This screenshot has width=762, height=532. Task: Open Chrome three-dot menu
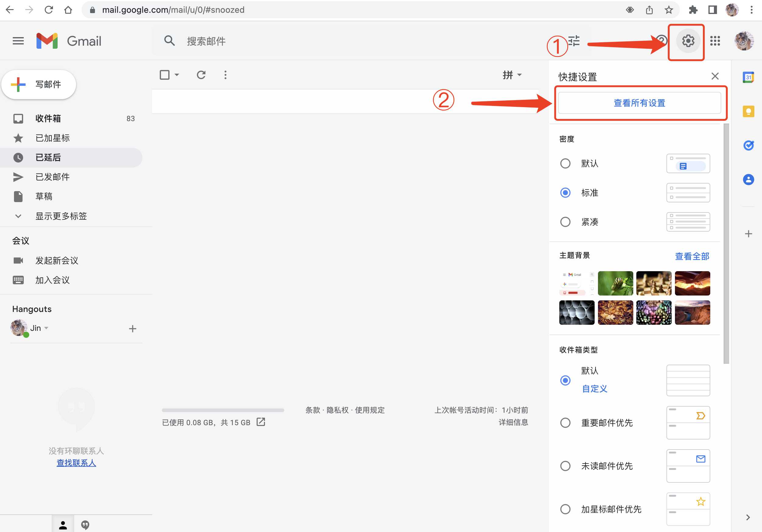click(751, 10)
